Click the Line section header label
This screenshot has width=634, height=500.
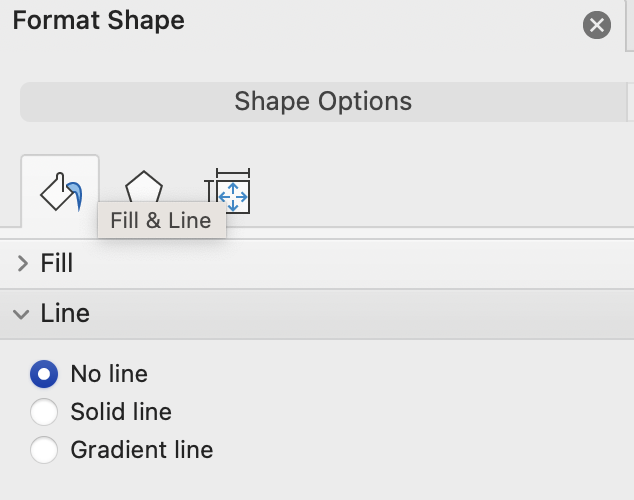(x=65, y=314)
